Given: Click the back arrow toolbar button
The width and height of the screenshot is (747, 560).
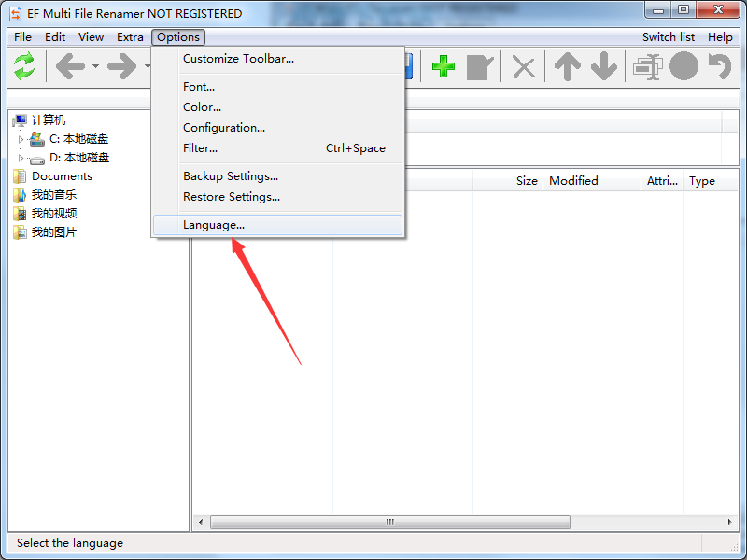Looking at the screenshot, I should point(70,66).
